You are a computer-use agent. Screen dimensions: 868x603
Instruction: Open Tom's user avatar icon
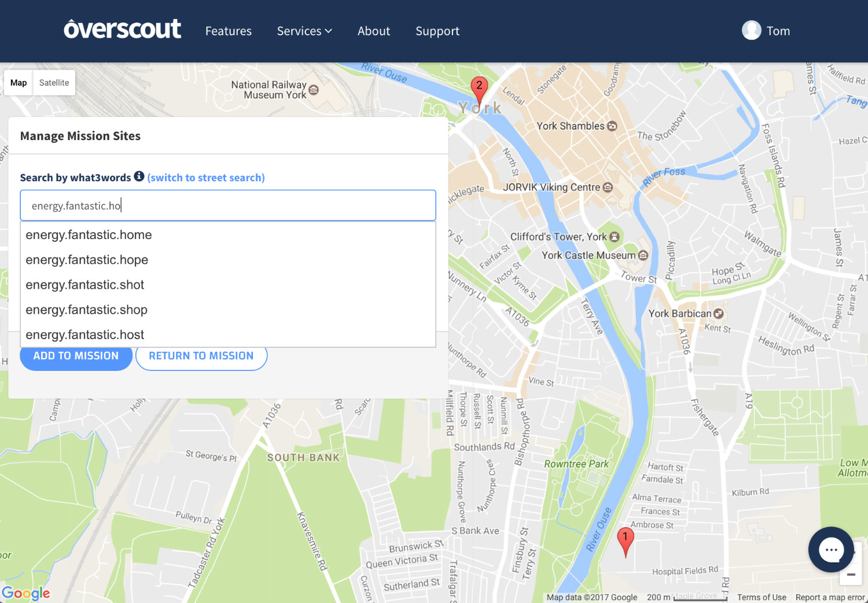point(751,30)
